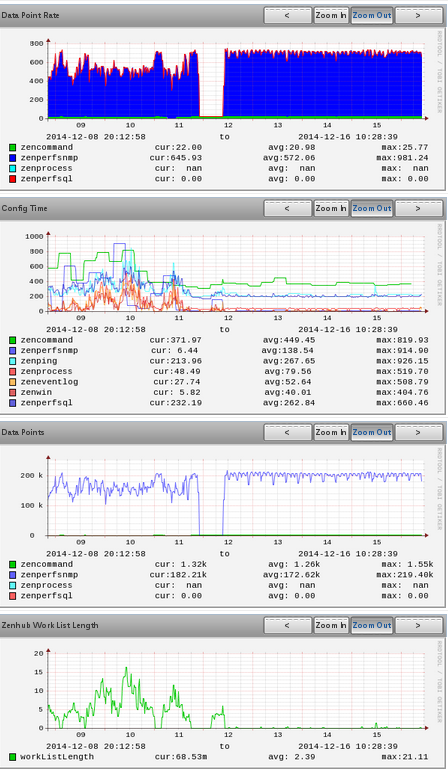The width and height of the screenshot is (448, 769).
Task: Click 'max:981.24' value in Data Point Rate
Action: click(x=402, y=158)
